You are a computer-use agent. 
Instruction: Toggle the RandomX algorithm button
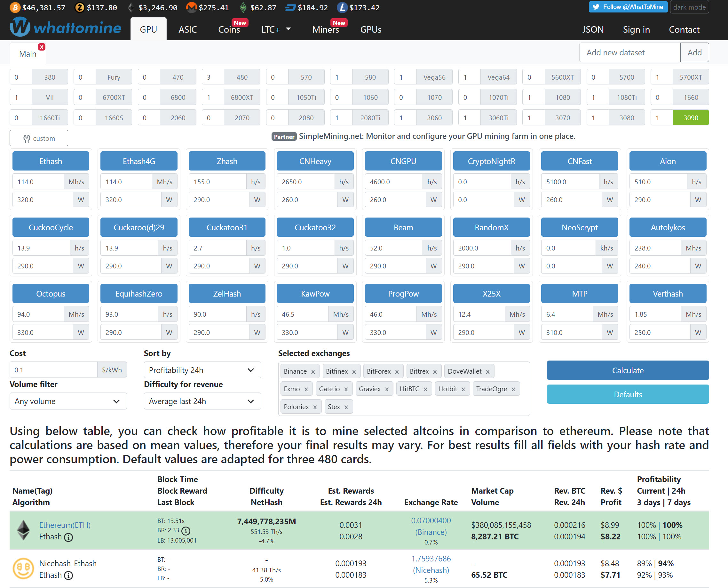point(491,227)
